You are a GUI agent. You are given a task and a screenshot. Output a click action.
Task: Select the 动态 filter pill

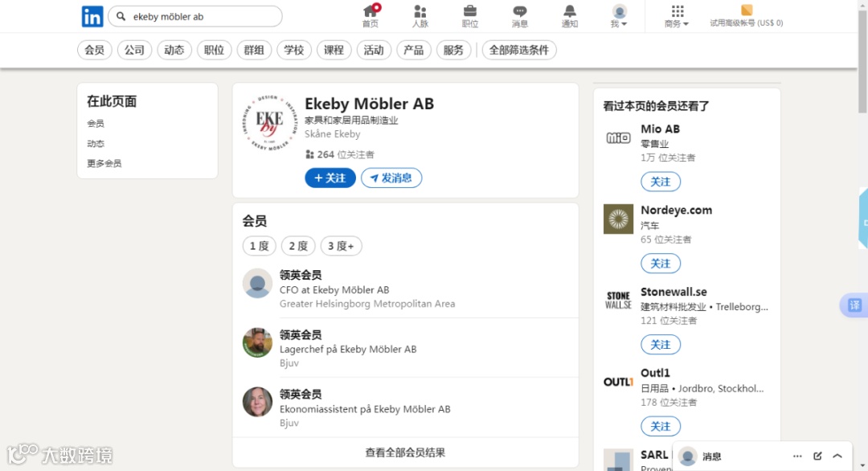coord(174,50)
